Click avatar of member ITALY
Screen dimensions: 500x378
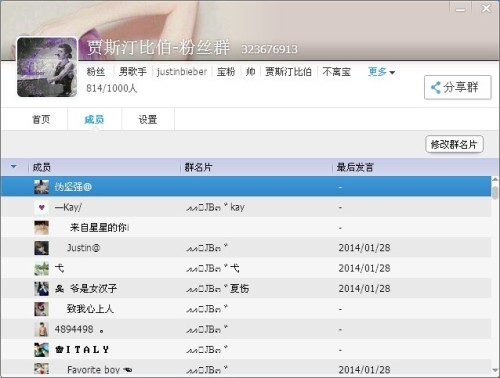[x=41, y=350]
